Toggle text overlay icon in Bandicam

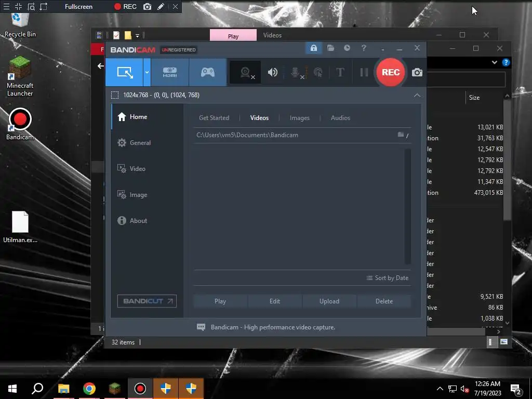point(340,72)
